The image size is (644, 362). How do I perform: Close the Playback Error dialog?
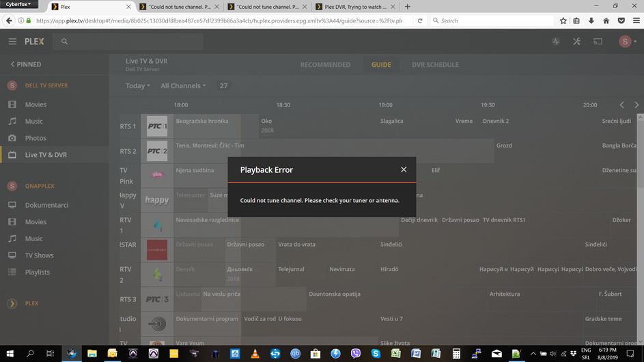click(404, 169)
